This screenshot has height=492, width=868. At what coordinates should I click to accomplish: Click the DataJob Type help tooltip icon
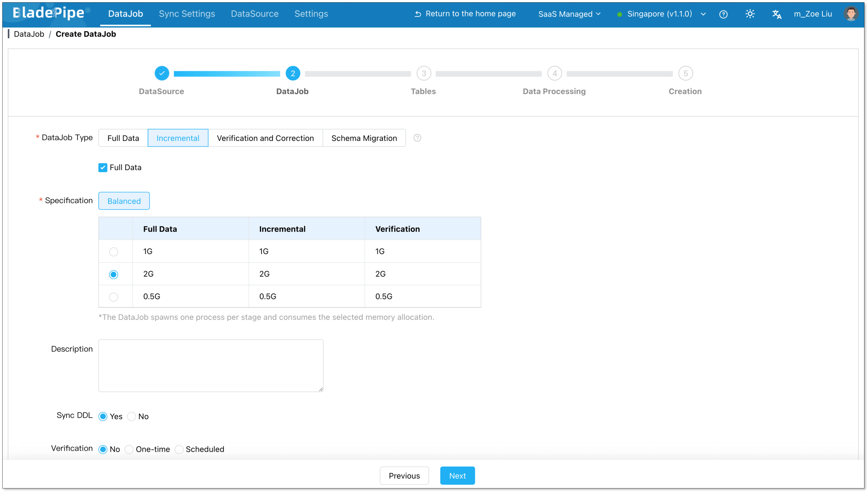pyautogui.click(x=417, y=138)
